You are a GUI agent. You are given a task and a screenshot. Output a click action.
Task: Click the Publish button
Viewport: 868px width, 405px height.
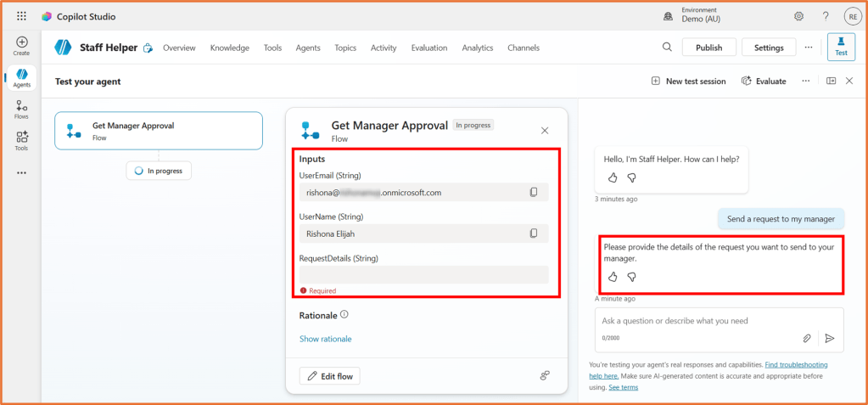pyautogui.click(x=709, y=48)
